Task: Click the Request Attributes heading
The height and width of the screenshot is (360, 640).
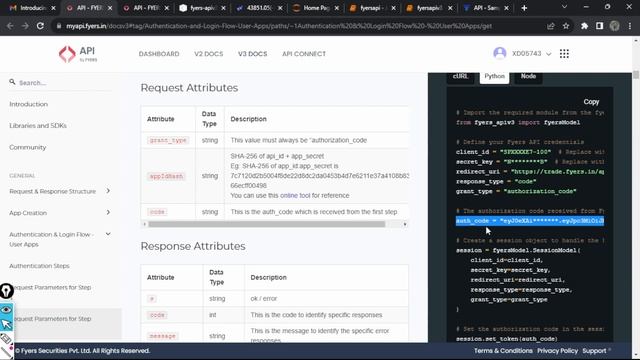Action: [189, 88]
